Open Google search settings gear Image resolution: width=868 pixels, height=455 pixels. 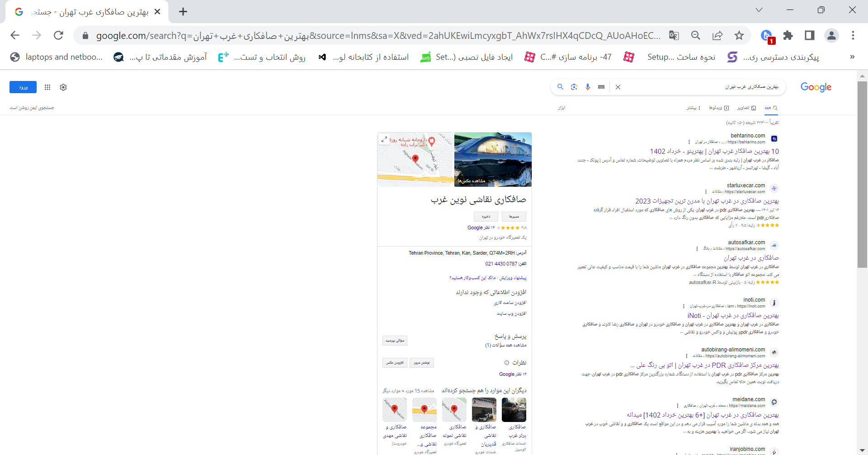click(63, 87)
